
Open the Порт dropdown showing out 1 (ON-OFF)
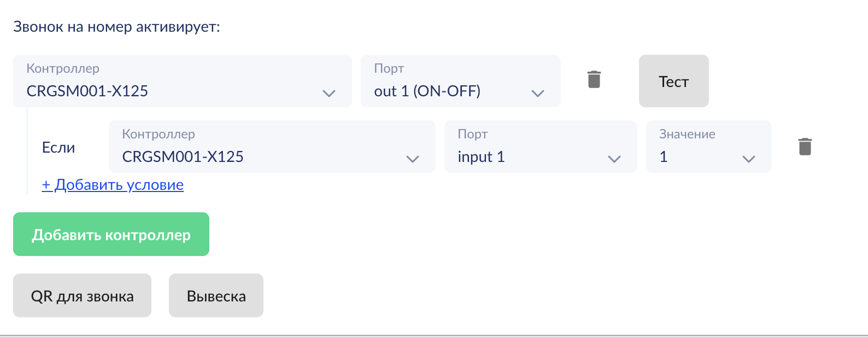point(461,81)
